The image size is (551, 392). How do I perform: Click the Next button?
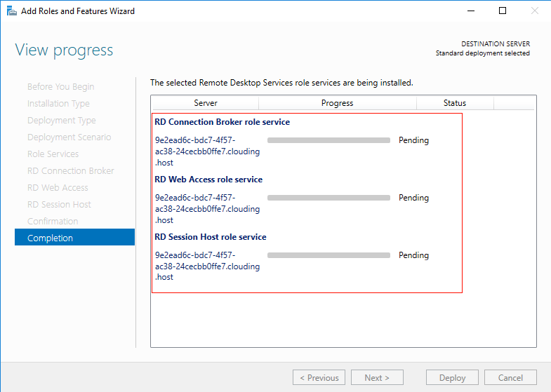377,377
